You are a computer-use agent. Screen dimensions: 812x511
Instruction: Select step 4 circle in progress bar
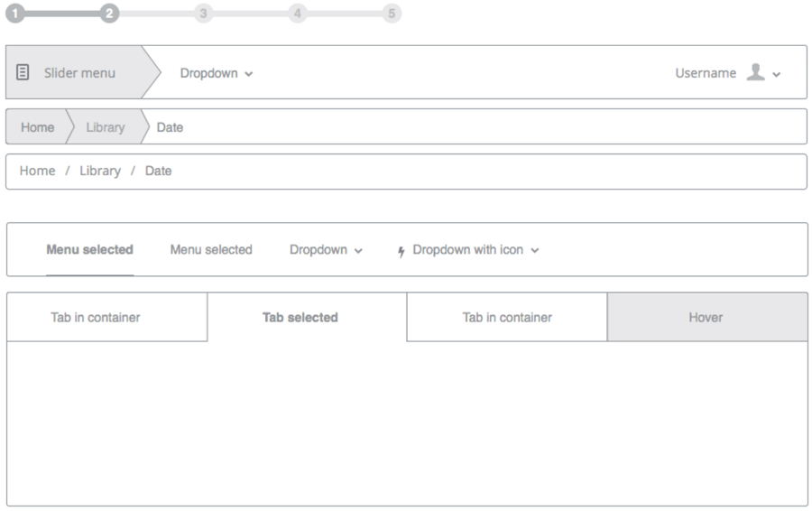pyautogui.click(x=298, y=14)
